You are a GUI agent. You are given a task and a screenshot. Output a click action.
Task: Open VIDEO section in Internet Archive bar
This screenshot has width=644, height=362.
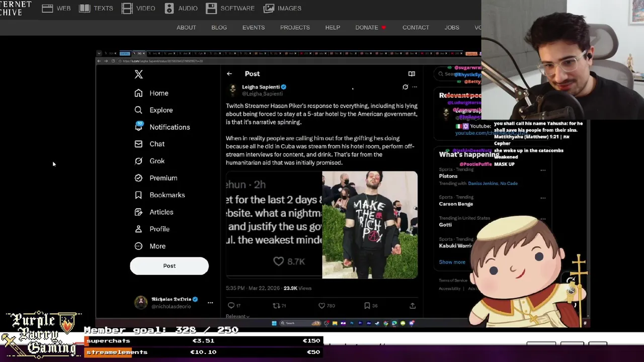(138, 8)
